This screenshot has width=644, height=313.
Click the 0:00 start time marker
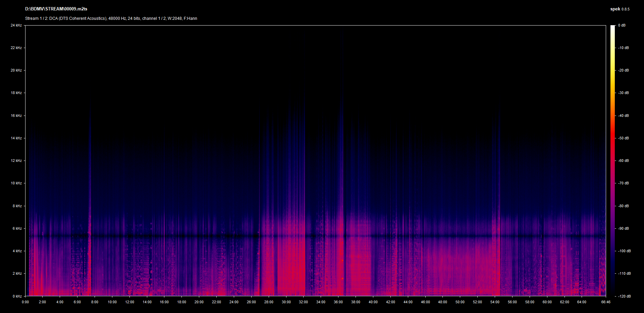pyautogui.click(x=25, y=302)
